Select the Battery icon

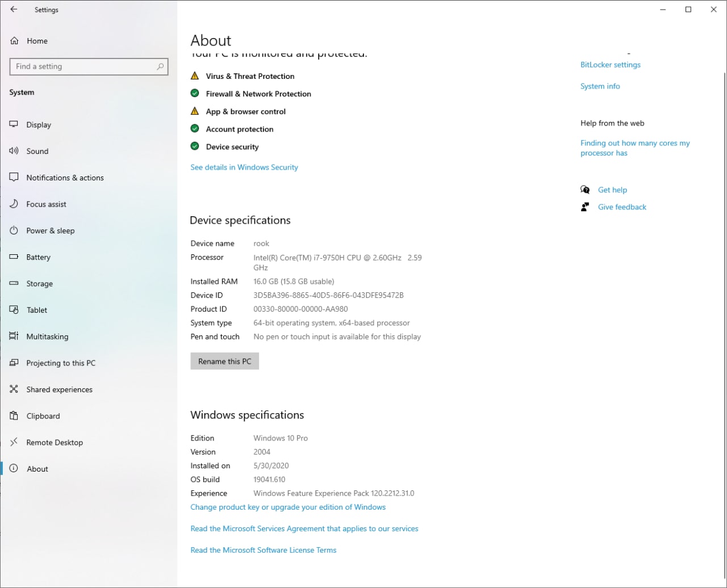14,257
